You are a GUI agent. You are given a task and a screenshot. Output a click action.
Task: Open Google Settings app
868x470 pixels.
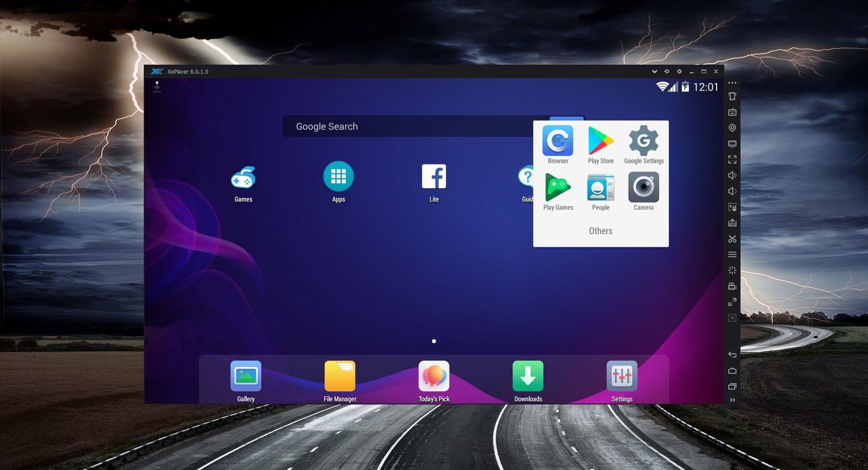coord(643,141)
